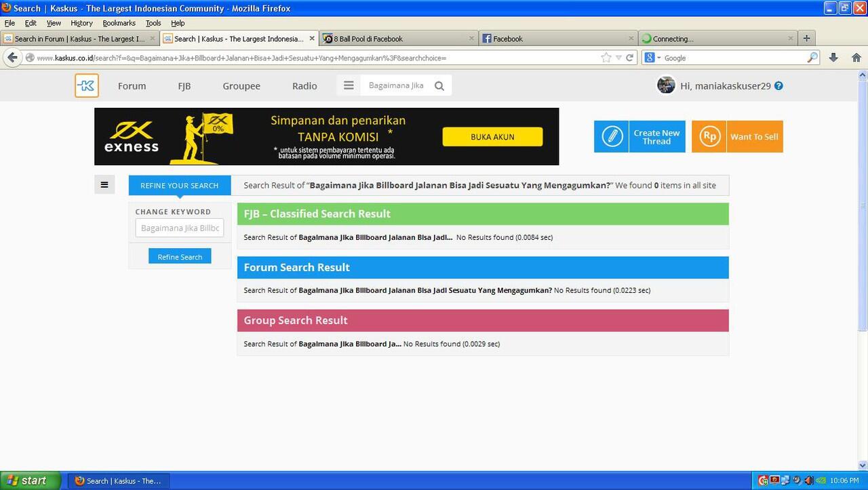Click the Want To Sell button text
This screenshot has height=490, width=868.
[x=754, y=137]
